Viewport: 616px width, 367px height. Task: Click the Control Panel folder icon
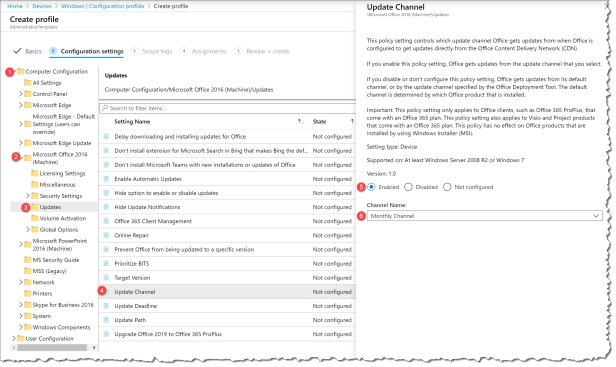tap(28, 94)
